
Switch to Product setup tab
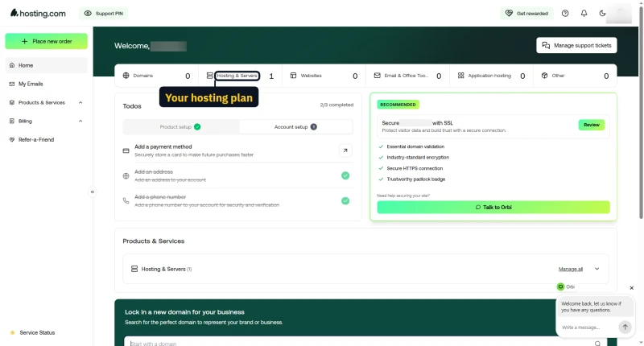(x=180, y=127)
